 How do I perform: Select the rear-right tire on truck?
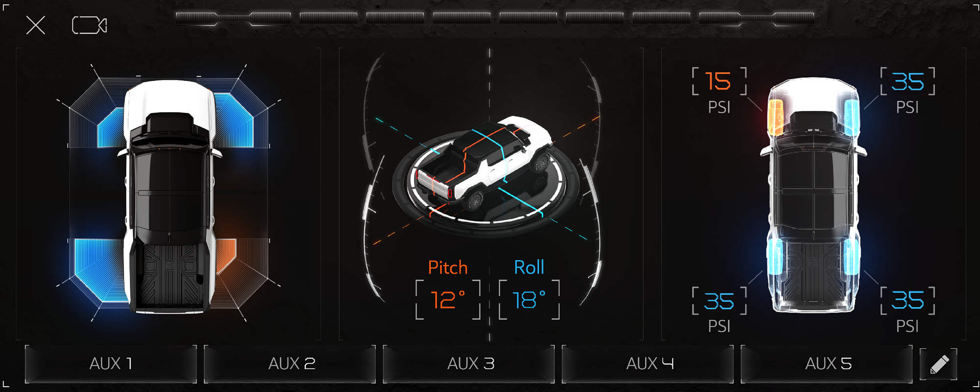(x=852, y=256)
